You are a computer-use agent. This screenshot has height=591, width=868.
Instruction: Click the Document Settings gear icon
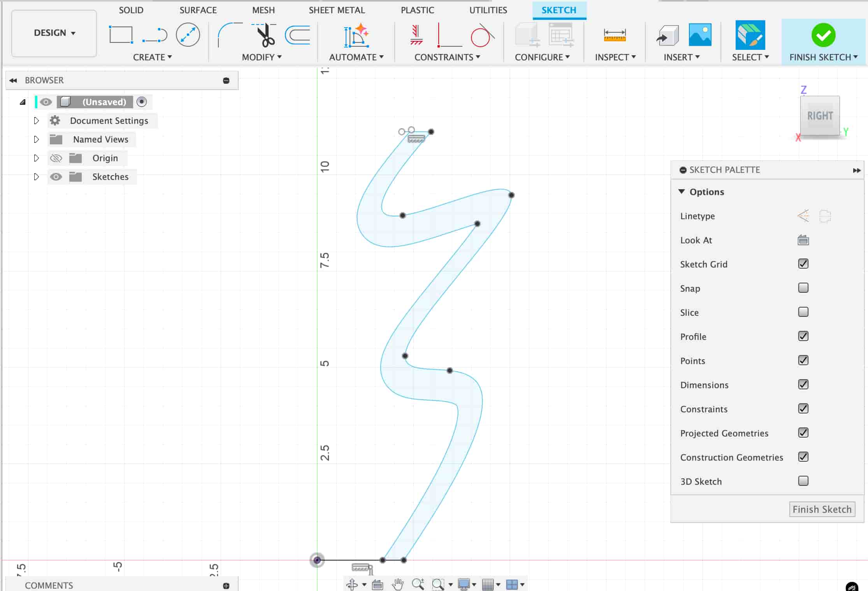[x=55, y=120]
